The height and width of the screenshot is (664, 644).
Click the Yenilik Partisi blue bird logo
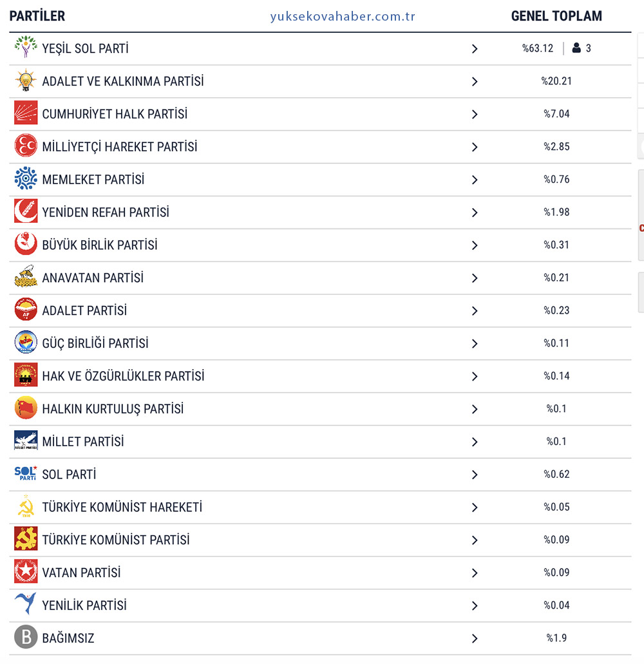click(x=26, y=605)
